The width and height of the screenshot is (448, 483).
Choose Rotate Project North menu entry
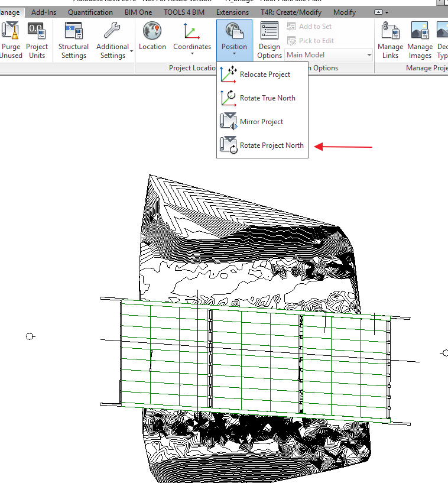click(x=262, y=145)
